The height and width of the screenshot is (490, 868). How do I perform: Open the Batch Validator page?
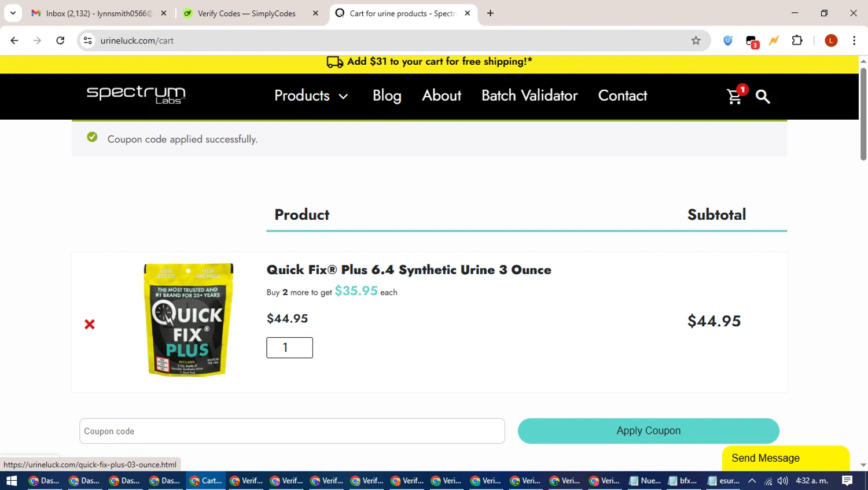529,95
